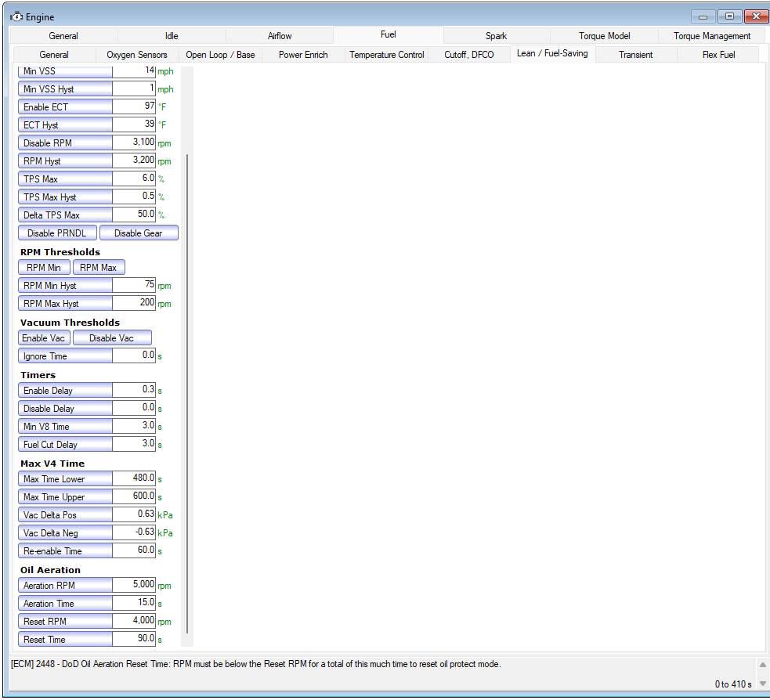Open the Disable Gear table
770x700 pixels.
(139, 233)
